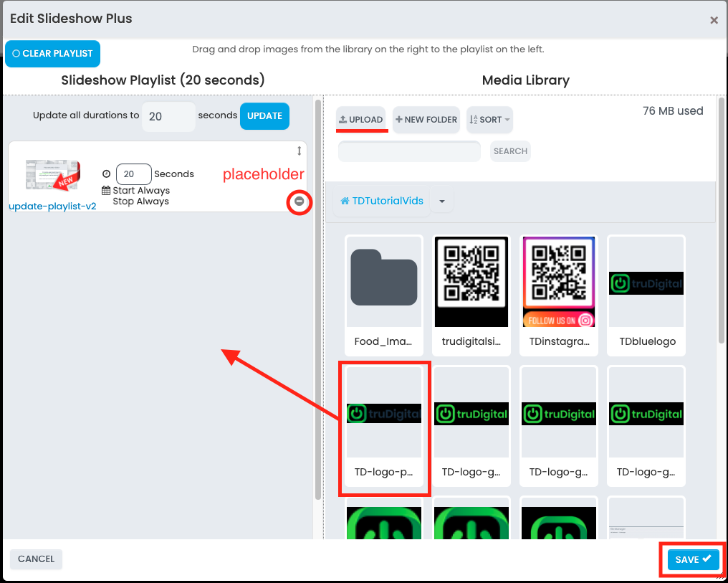Create a New Folder
The image size is (728, 583).
(426, 119)
